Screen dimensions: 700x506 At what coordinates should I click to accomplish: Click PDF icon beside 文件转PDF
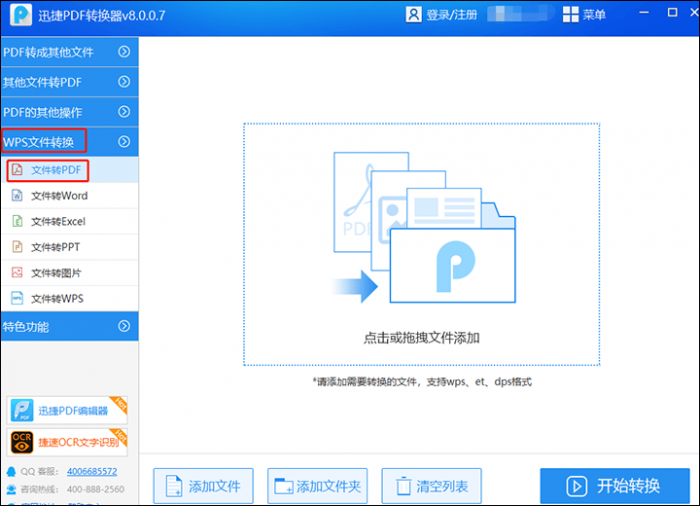[17, 170]
